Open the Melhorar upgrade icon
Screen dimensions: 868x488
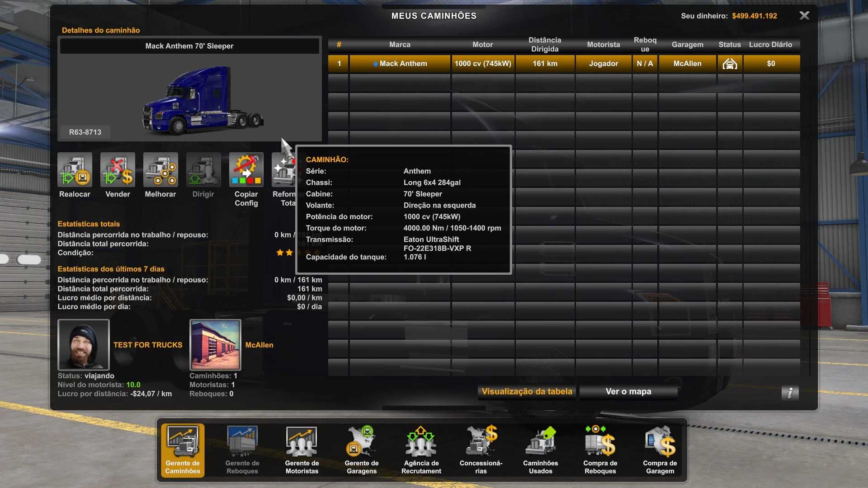click(x=160, y=169)
